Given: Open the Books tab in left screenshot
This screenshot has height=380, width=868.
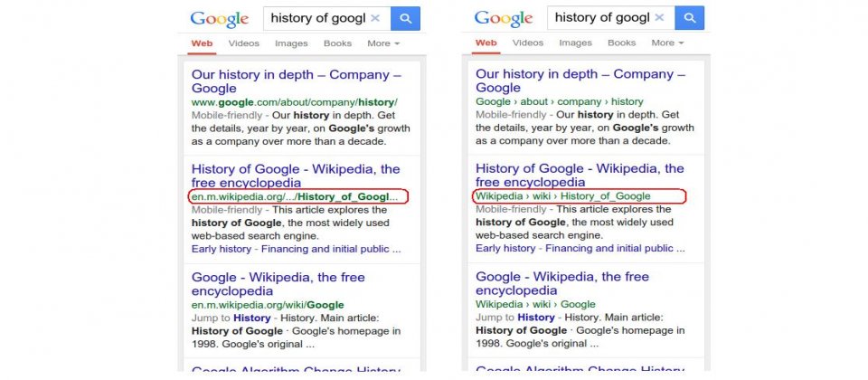Looking at the screenshot, I should (337, 43).
